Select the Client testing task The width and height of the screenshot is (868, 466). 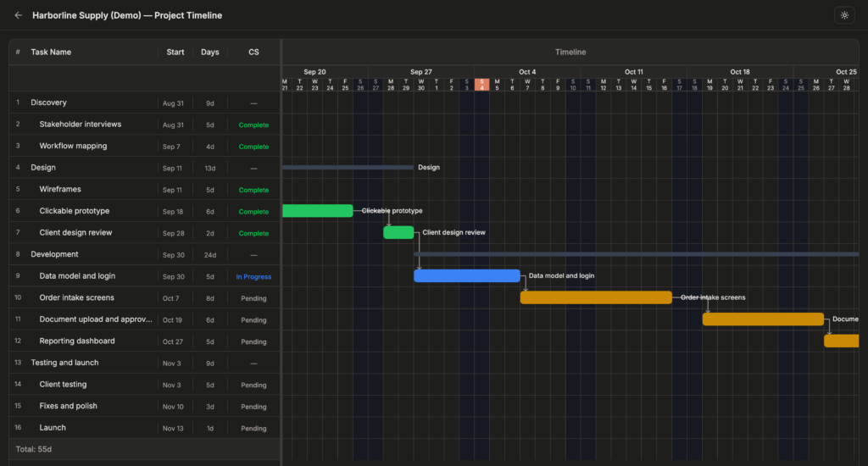[x=144, y=384]
